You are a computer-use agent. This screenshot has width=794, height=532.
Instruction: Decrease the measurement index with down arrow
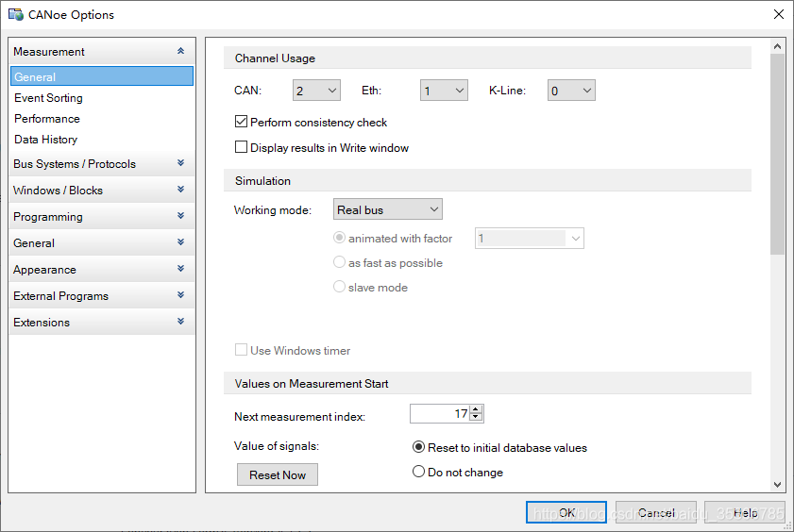coord(476,417)
